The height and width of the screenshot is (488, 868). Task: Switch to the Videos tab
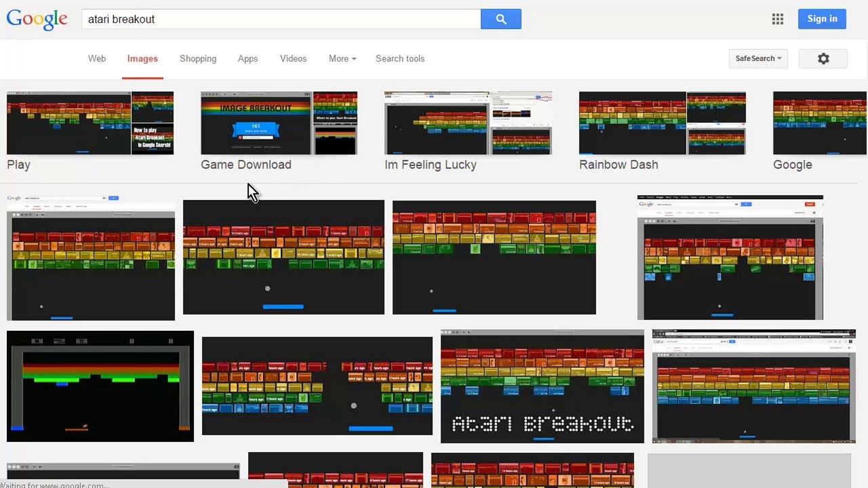(x=293, y=59)
